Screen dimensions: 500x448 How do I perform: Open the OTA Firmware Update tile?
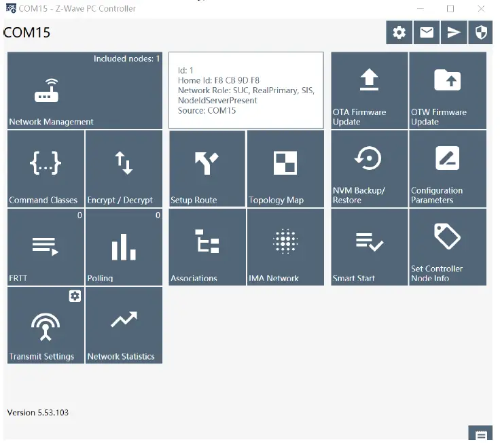(370, 90)
